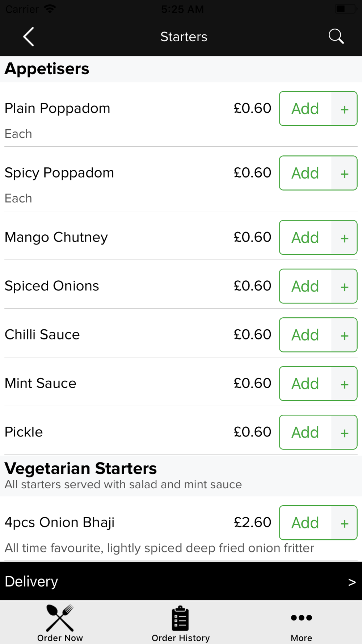Screen dimensions: 362x644
Task: Tap the plus icon for Mango Chutney
Action: [x=344, y=238]
